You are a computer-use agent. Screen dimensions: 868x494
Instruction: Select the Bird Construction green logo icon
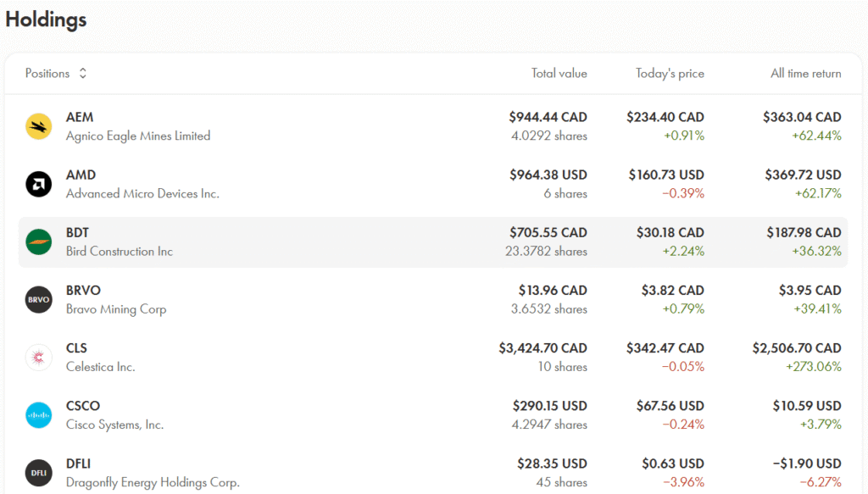pyautogui.click(x=39, y=241)
